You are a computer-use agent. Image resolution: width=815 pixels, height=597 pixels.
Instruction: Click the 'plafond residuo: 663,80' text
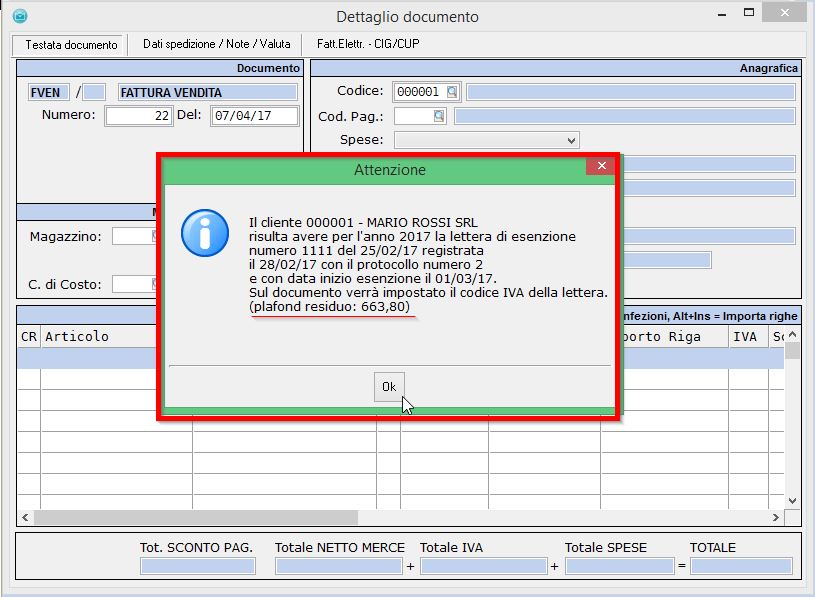click(x=332, y=307)
